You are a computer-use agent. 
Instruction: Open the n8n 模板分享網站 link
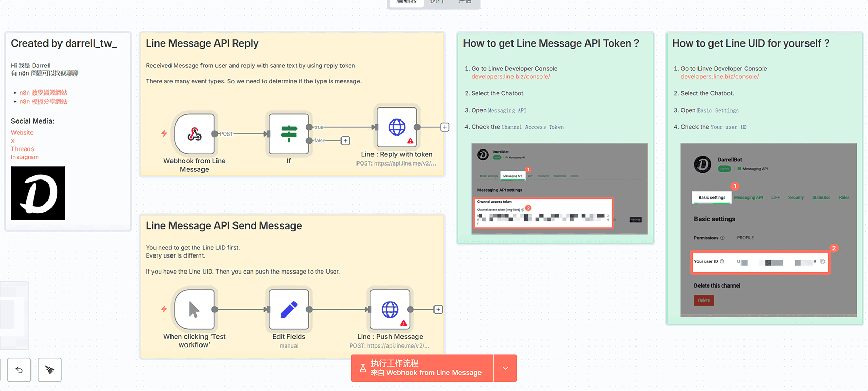pyautogui.click(x=43, y=102)
